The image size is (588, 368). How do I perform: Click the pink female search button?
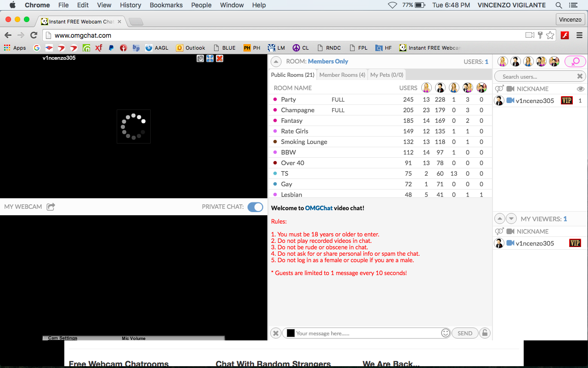[x=575, y=62]
